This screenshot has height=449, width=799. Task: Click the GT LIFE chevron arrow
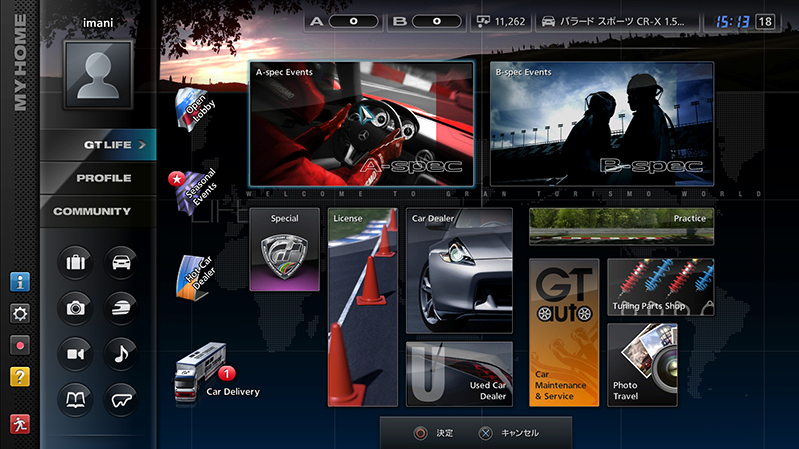pos(142,145)
